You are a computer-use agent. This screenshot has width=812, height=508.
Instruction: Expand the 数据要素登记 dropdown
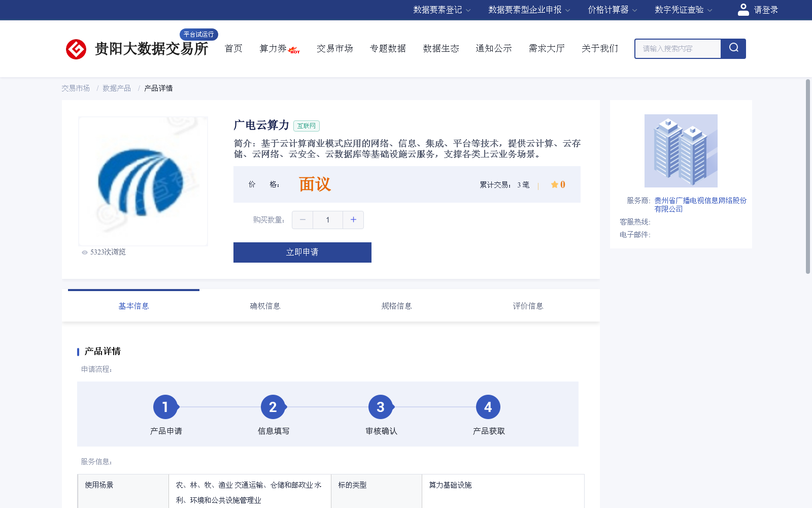tap(442, 10)
